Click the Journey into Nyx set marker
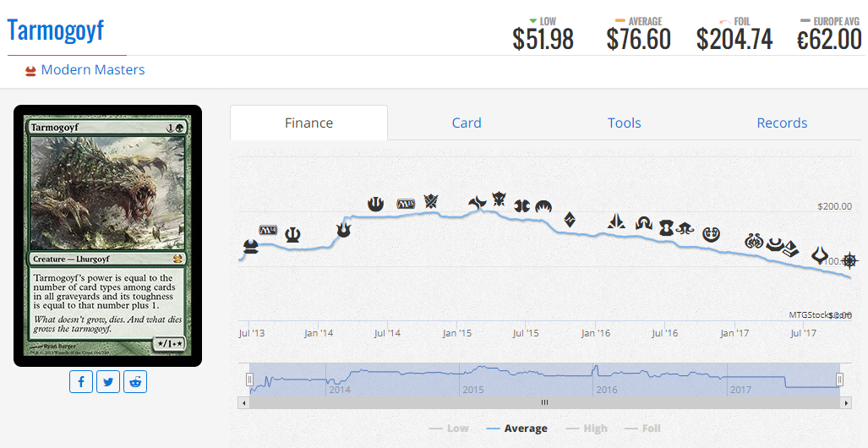The height and width of the screenshot is (448, 868). [376, 204]
